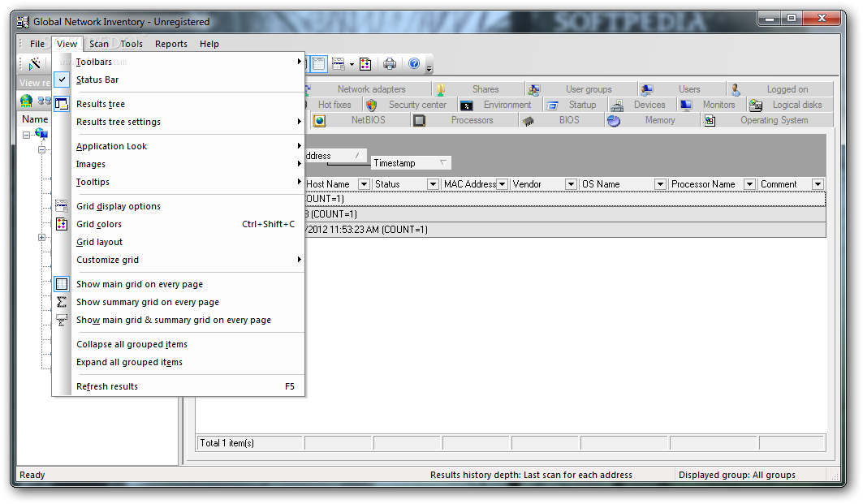Open dropdown arrow beside grid options icon
This screenshot has height=504, width=863.
[x=352, y=64]
